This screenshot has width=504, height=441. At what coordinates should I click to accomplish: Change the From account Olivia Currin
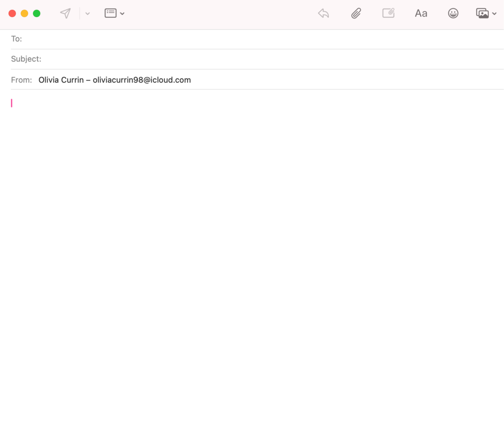click(x=115, y=80)
